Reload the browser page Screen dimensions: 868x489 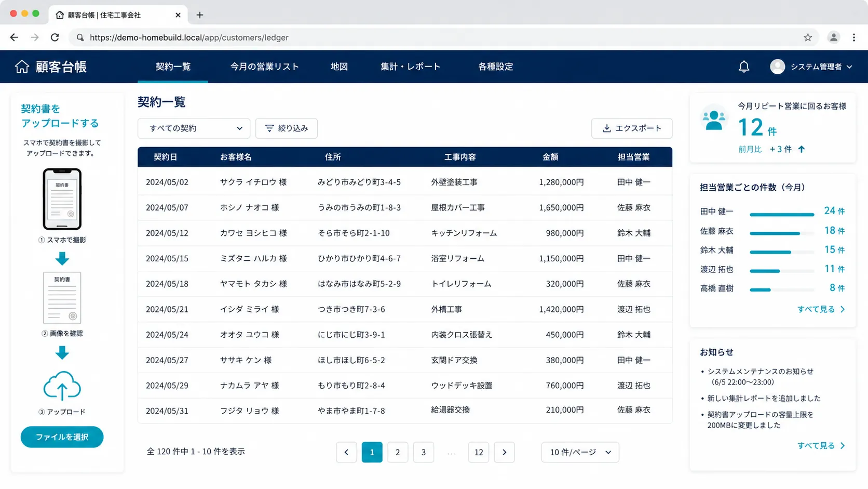pos(55,37)
